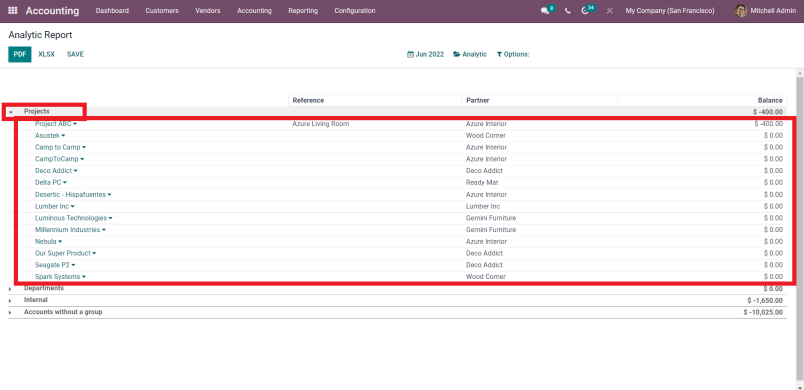Open the Customers menu
This screenshot has width=804, height=390.
click(162, 11)
